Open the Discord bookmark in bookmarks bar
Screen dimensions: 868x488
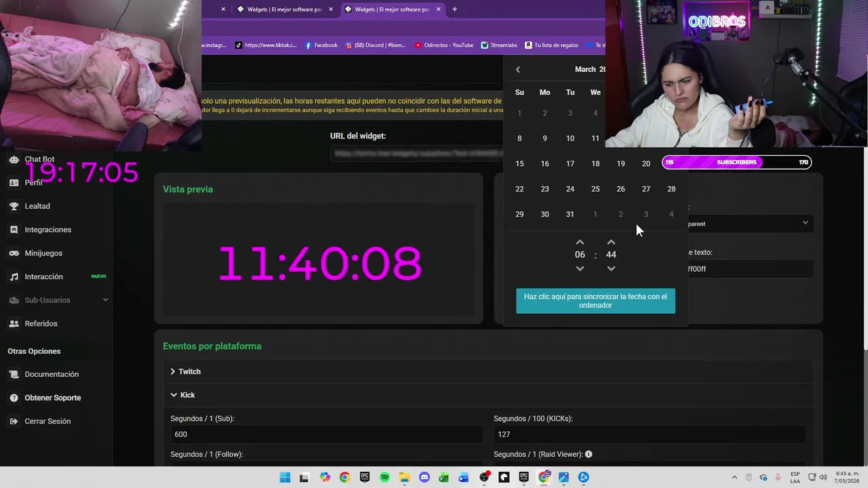pos(376,45)
